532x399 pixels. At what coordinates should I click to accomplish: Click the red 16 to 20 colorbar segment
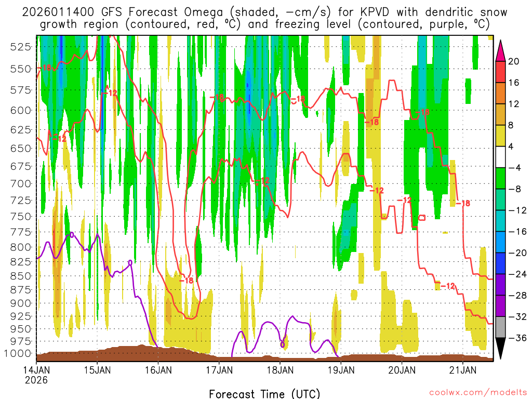(x=500, y=72)
